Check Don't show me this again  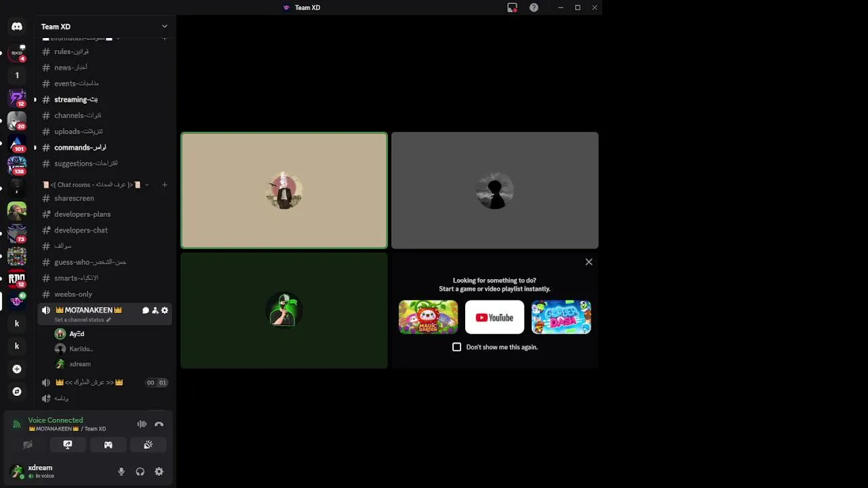[x=456, y=347]
